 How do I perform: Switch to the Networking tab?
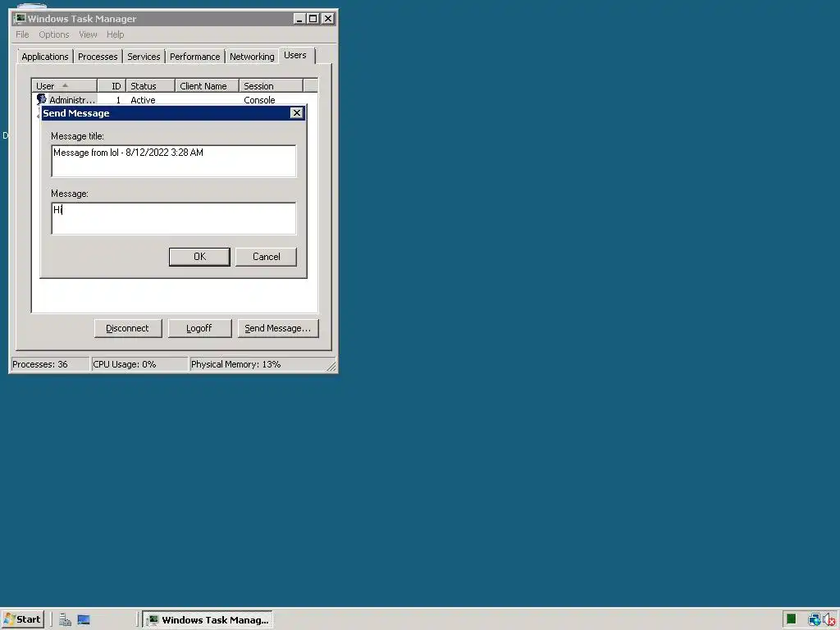tap(252, 57)
